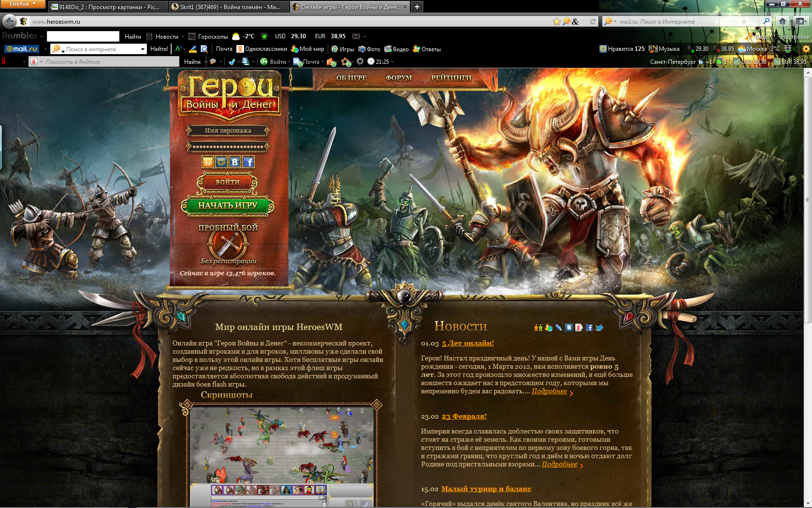Bookmark this page with the star icon

coord(556,21)
